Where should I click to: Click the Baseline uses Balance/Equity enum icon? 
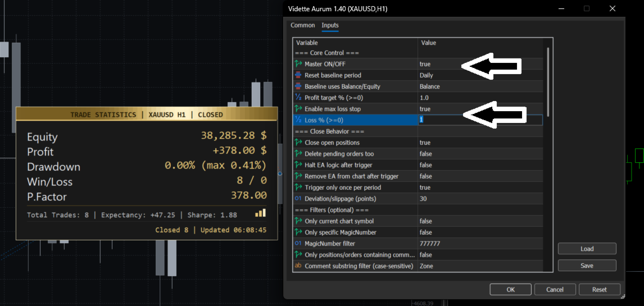[298, 86]
